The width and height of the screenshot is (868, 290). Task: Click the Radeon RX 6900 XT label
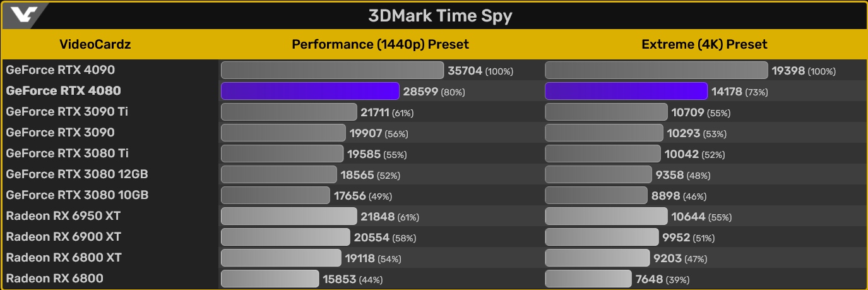pos(63,237)
